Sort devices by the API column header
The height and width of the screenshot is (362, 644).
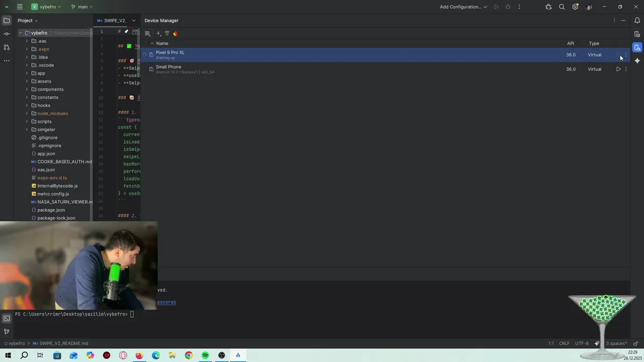(571, 43)
